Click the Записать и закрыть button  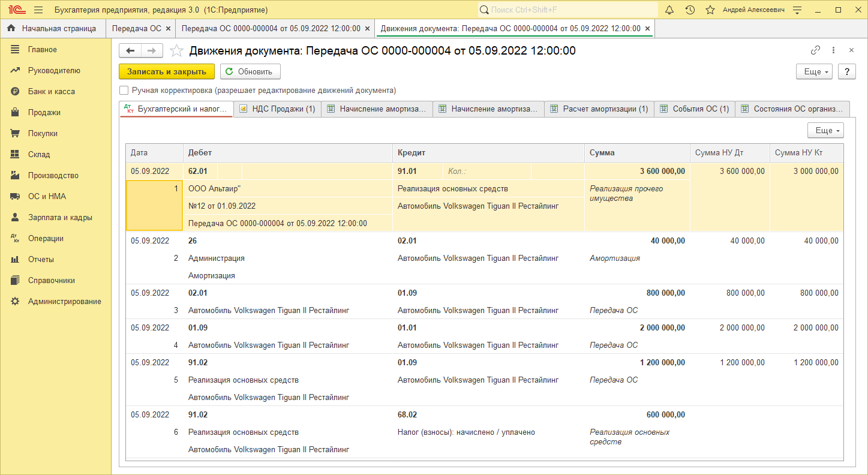point(167,71)
